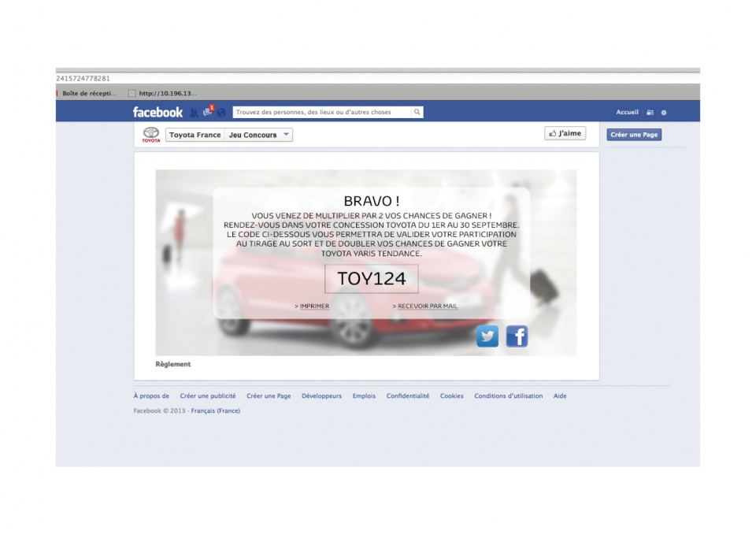Focus the Facebook search input field
This screenshot has width=756, height=535.
tap(322, 112)
